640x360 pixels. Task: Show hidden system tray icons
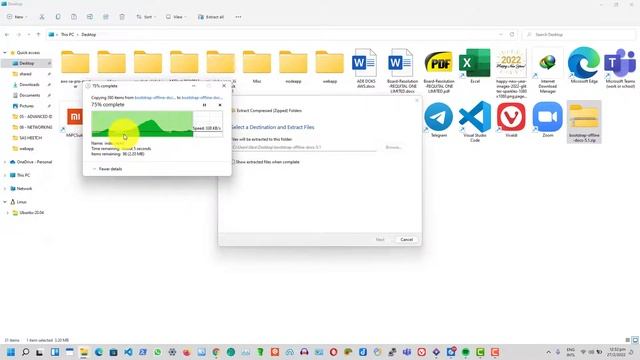click(x=549, y=352)
